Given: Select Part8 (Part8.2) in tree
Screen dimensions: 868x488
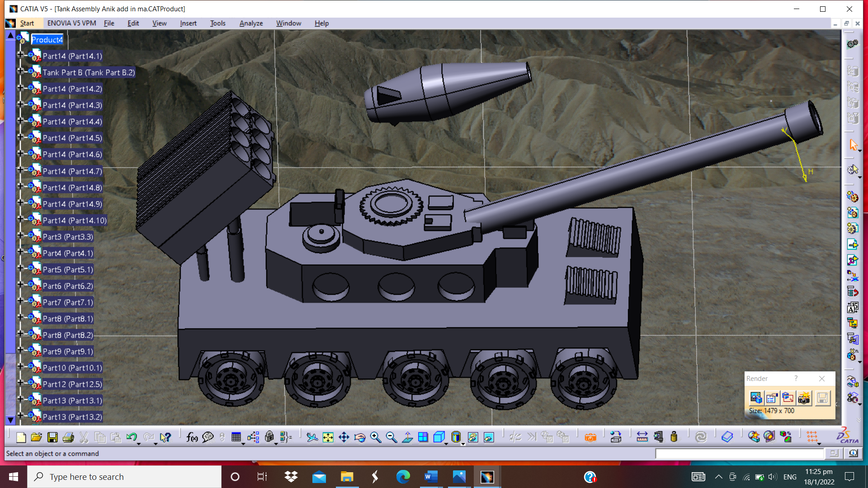Looking at the screenshot, I should [x=68, y=335].
